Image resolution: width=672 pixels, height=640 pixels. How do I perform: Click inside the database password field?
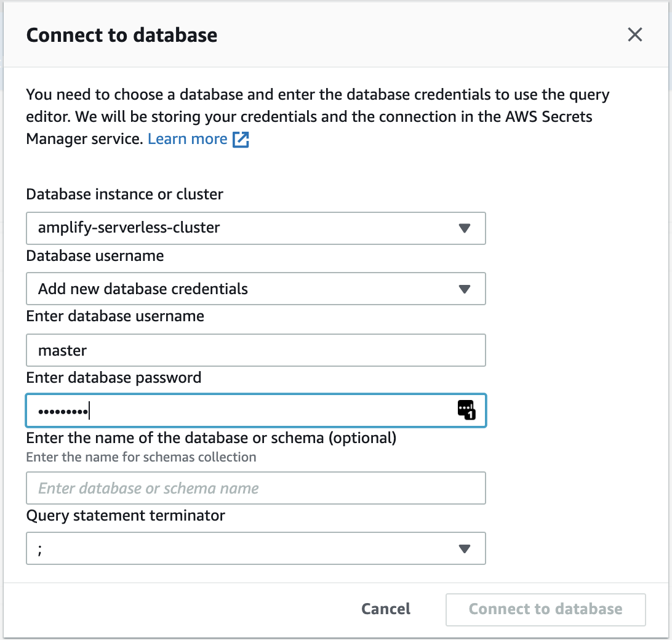(256, 410)
